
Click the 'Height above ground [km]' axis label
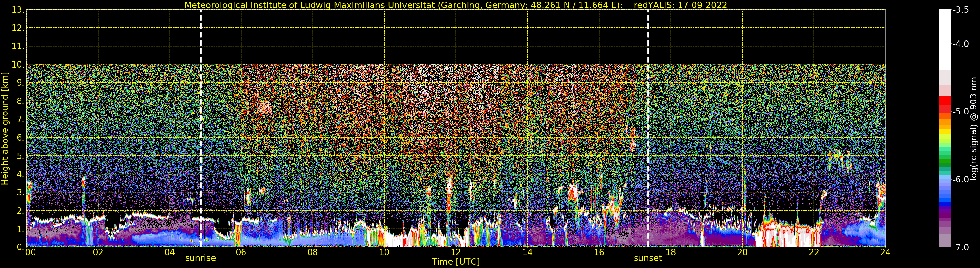click(x=5, y=128)
